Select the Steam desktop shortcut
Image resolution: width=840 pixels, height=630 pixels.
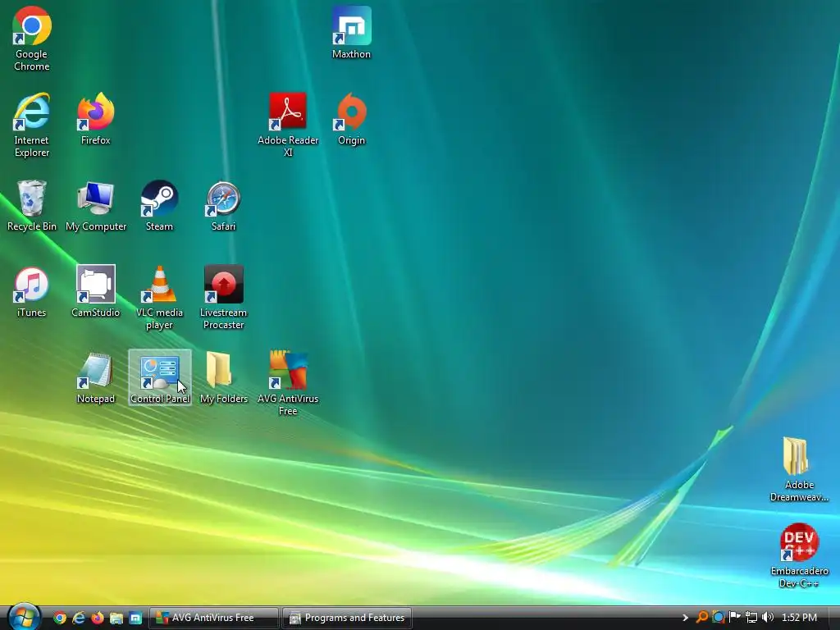tap(160, 205)
